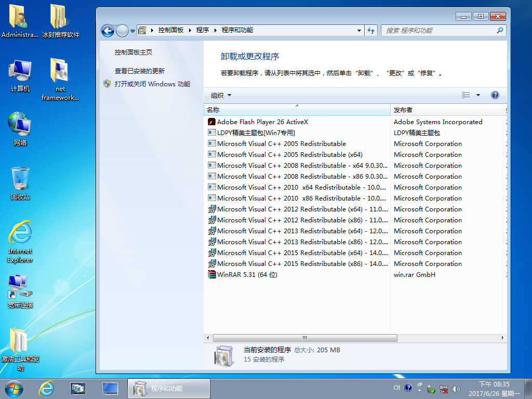
Task: Click the WinRAR books icon
Action: click(212, 274)
